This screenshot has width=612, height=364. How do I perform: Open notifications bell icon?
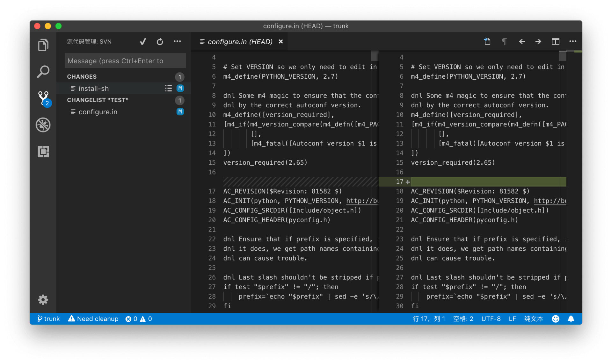click(571, 319)
